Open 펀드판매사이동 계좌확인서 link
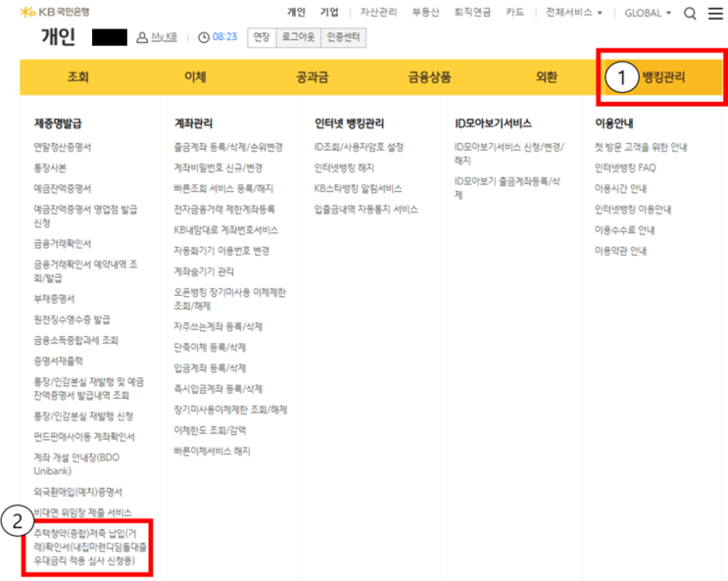Viewport: 728px width, 581px height. tap(84, 437)
